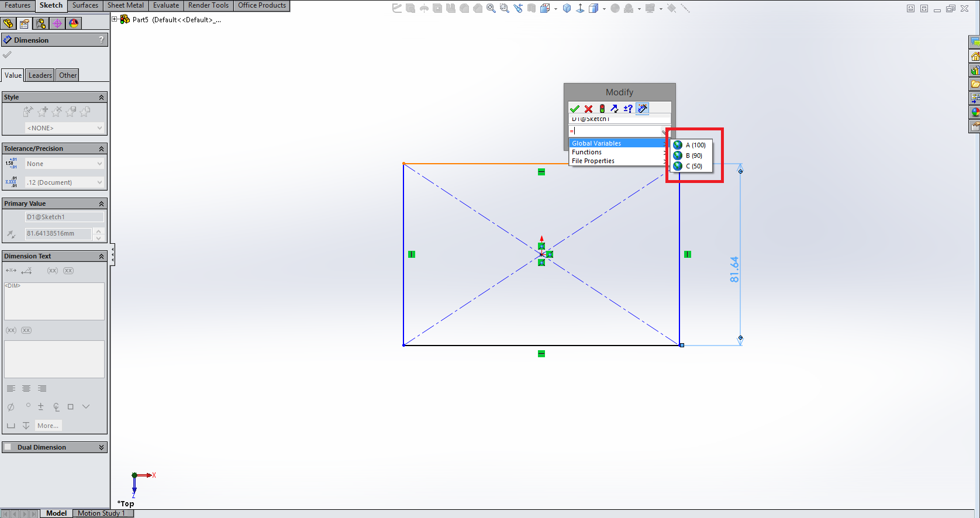Viewport: 980px width, 518px height.
Task: Select Global Variables menu entry
Action: coord(619,143)
